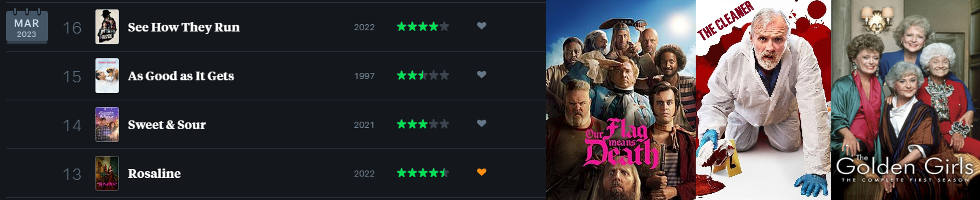Image resolution: width=980 pixels, height=200 pixels.
Task: Open As Good as It Gets poster thumbnail
Action: 107,76
